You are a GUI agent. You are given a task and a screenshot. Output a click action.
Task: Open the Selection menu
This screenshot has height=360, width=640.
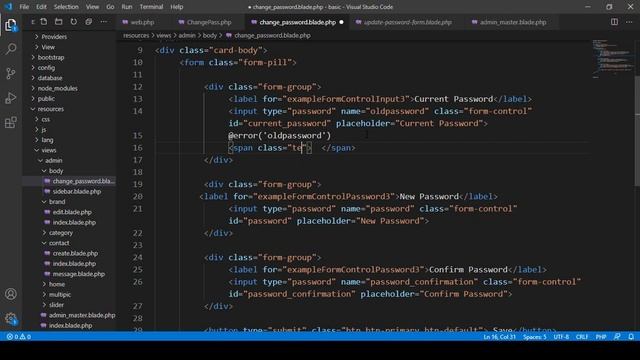tap(66, 7)
